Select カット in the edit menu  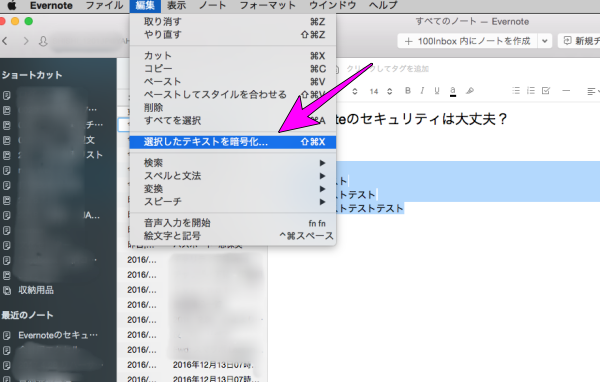(x=233, y=56)
